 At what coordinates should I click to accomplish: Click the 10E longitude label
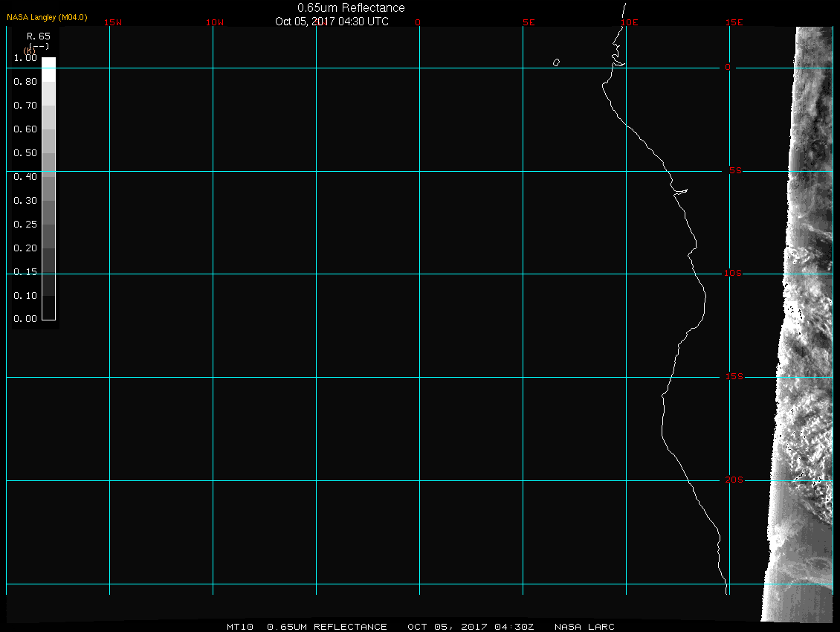630,22
